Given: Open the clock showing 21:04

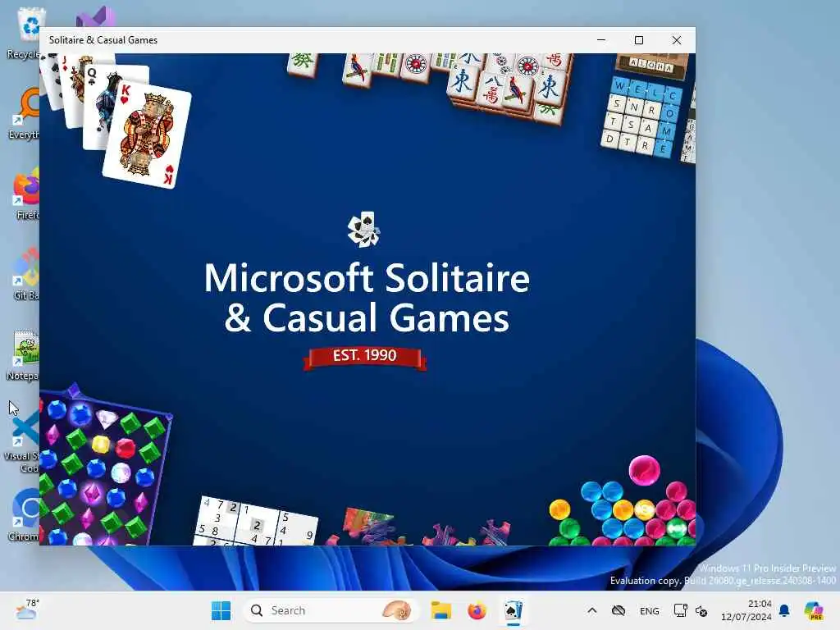Looking at the screenshot, I should [746, 610].
